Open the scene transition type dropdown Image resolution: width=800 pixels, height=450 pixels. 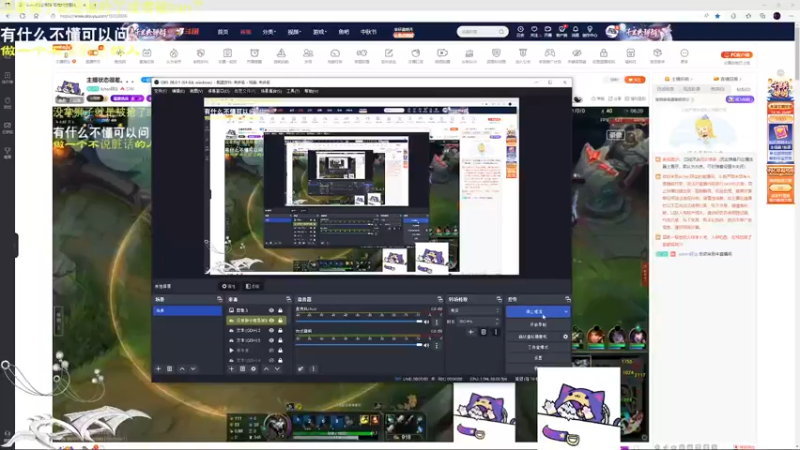474,310
